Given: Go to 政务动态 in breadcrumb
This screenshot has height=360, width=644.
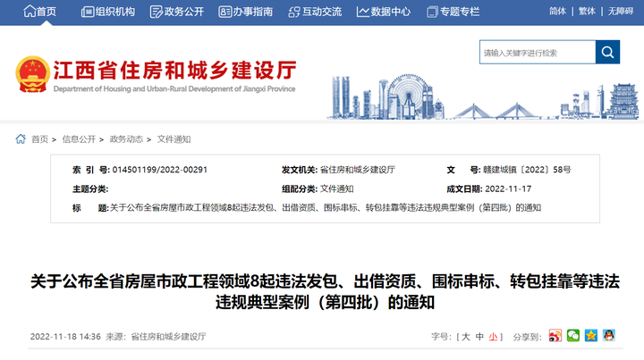Looking at the screenshot, I should tap(126, 139).
